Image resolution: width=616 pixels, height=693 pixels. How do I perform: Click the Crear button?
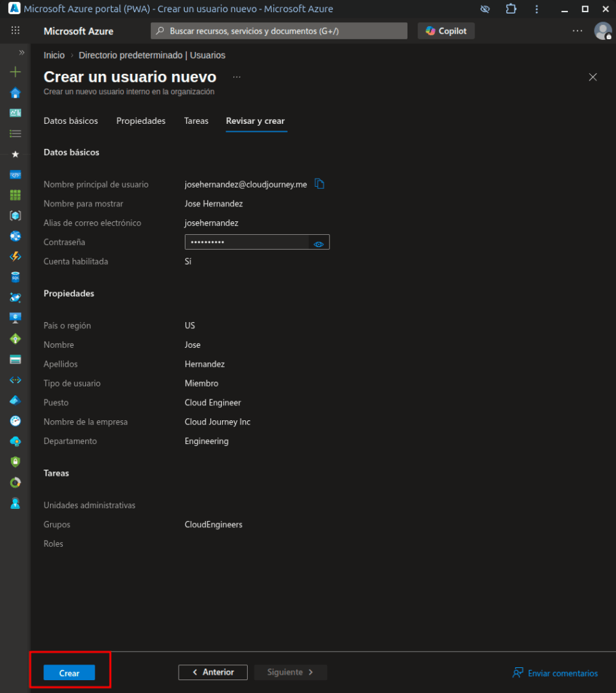pos(69,673)
